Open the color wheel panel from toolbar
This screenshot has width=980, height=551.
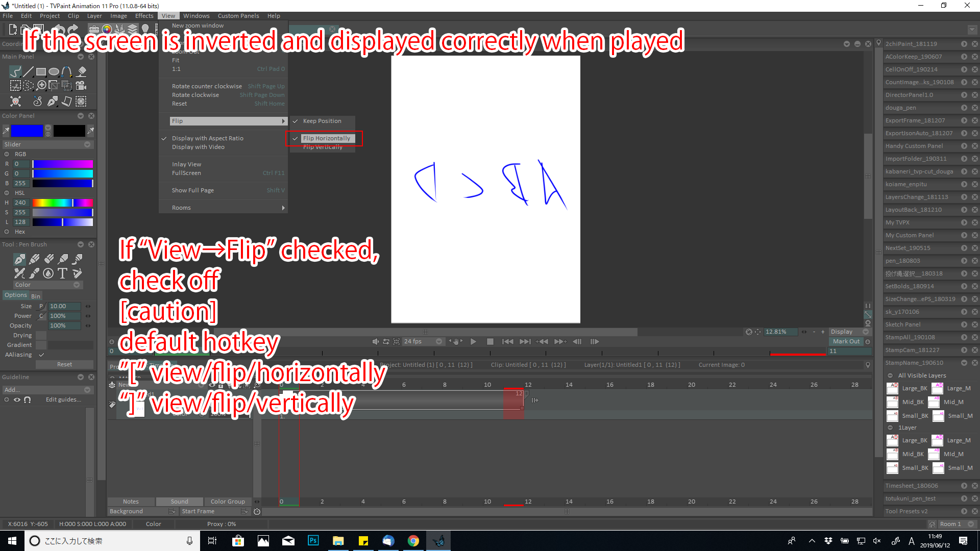[107, 29]
